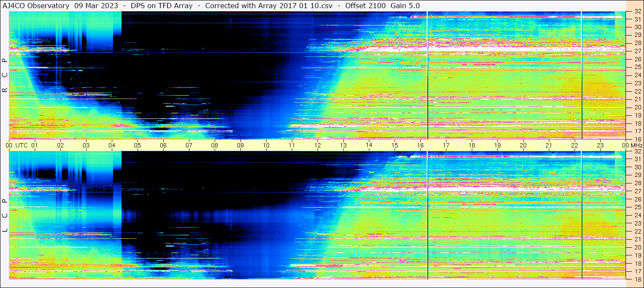Click the 25 MHz tick on upper frequency axis
Image resolution: width=644 pixels, height=288 pixels.
637,67
